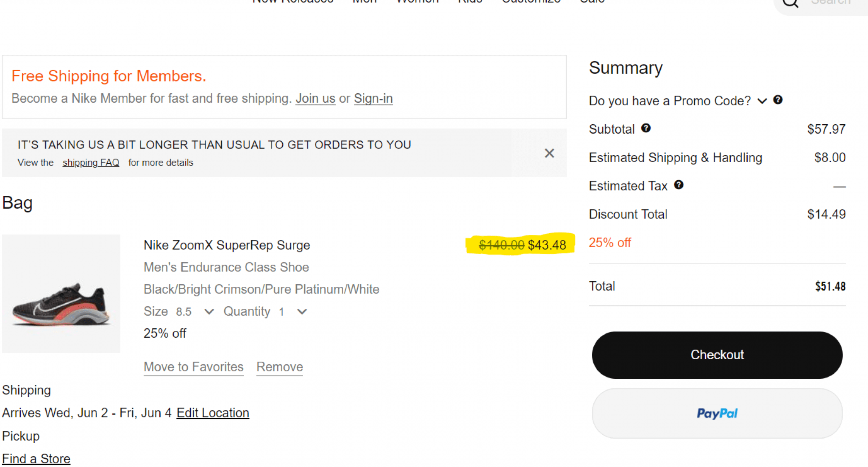This screenshot has width=868, height=467.
Task: Open the Nike ZoomX SuperRep Surge title
Action: point(227,245)
